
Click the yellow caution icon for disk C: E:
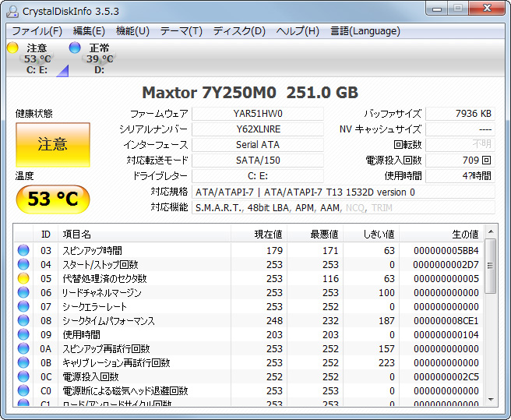(x=12, y=48)
